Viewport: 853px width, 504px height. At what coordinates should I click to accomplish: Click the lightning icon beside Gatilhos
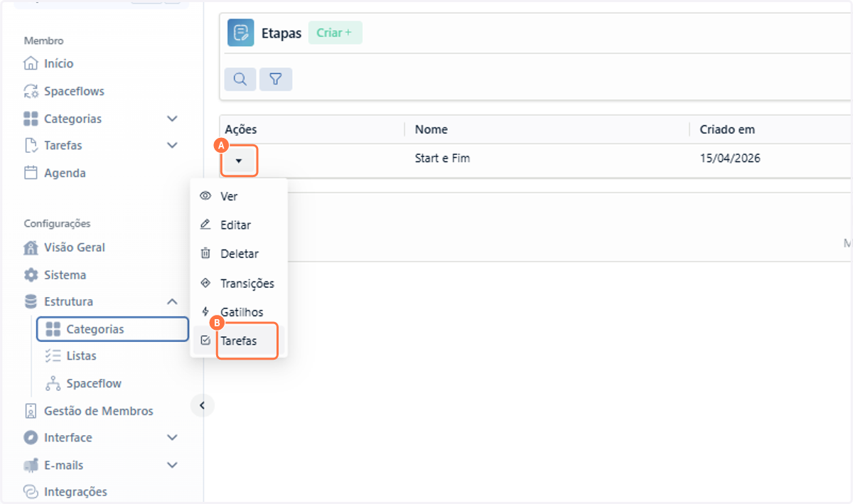pos(205,312)
